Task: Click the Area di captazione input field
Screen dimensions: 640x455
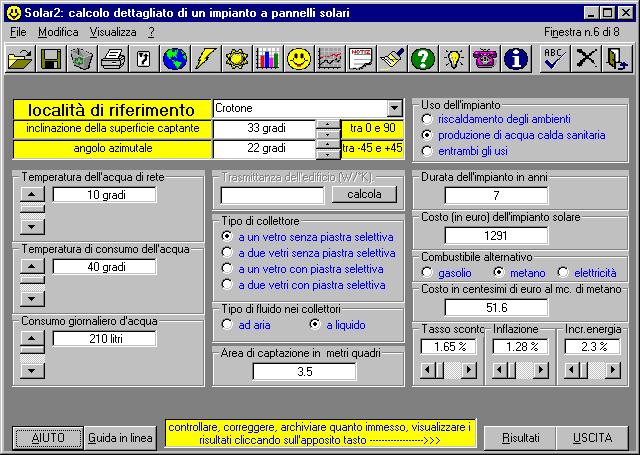Action: point(305,371)
